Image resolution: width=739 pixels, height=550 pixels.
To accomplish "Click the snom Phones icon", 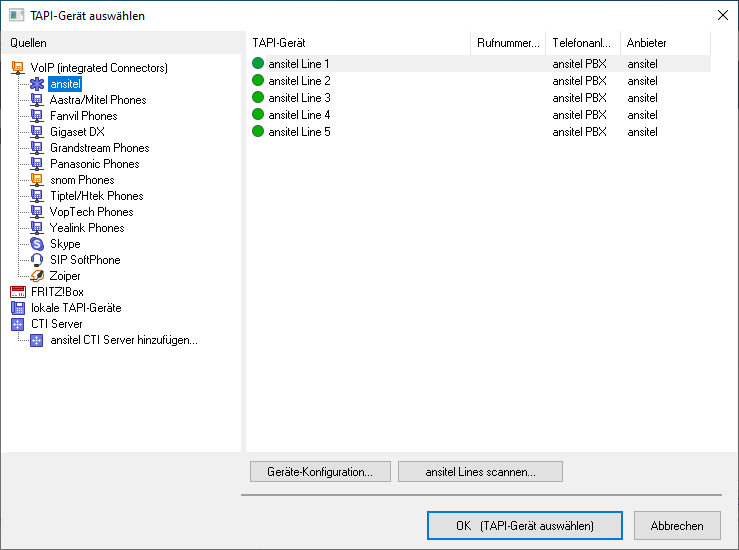I will pyautogui.click(x=37, y=180).
